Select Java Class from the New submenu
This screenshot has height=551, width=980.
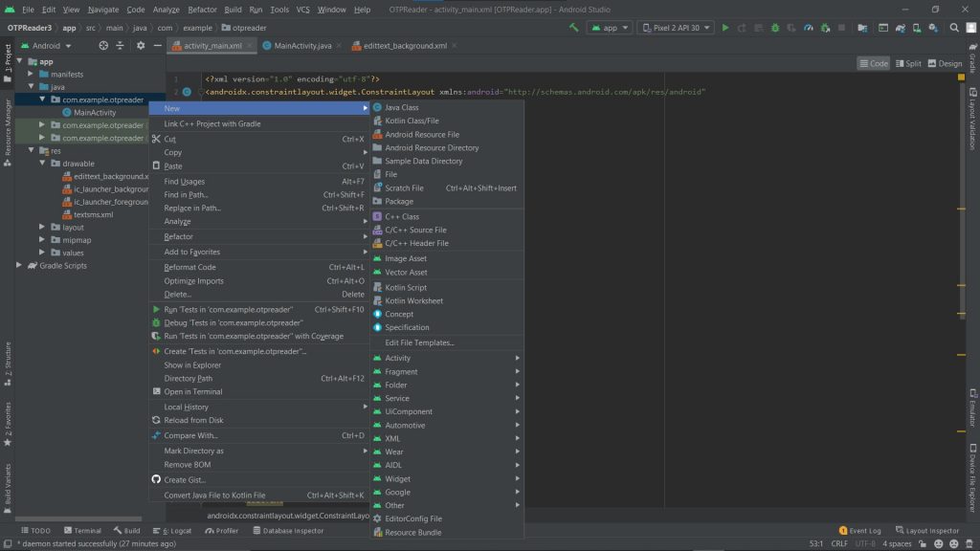click(447, 107)
